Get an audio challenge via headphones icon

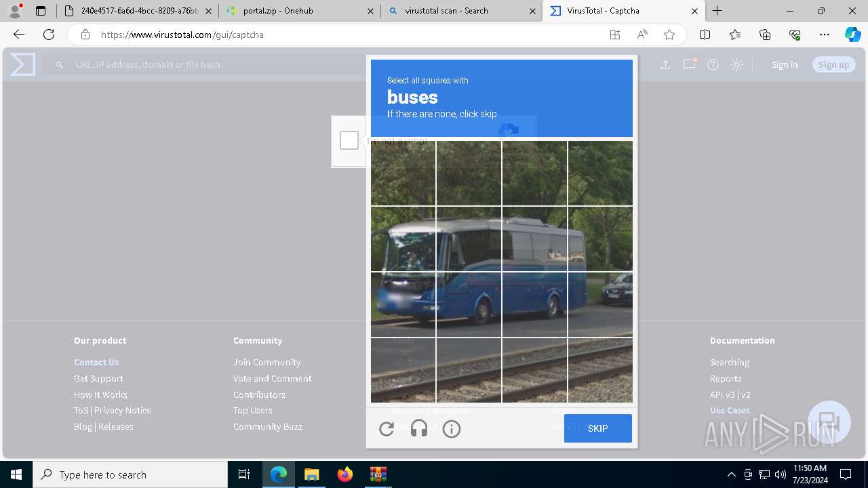point(419,428)
